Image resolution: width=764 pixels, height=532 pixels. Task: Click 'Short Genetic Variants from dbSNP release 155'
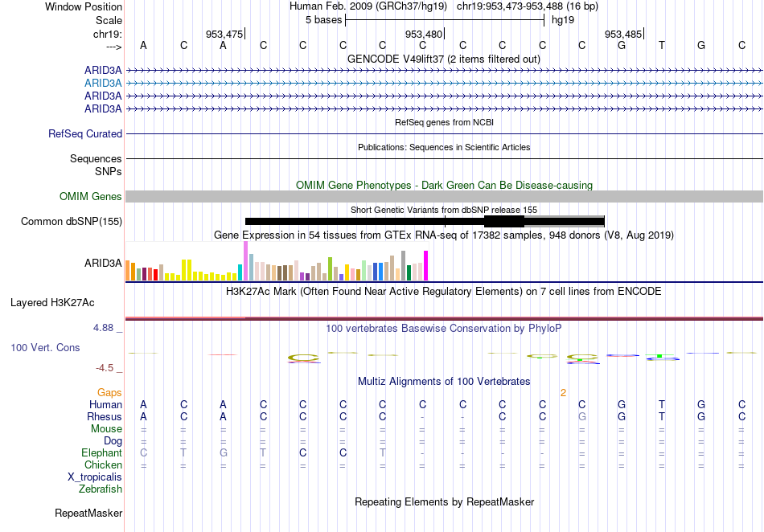point(444,210)
